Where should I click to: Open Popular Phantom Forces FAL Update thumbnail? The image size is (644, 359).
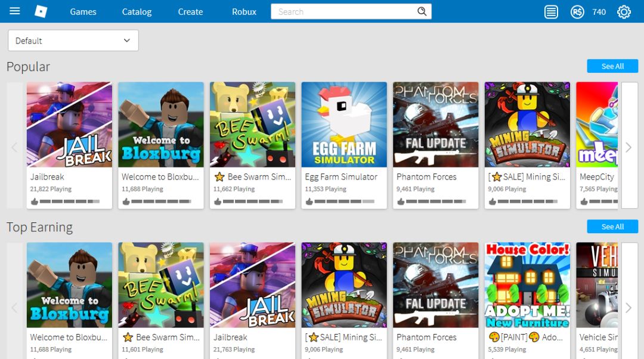[x=436, y=125]
